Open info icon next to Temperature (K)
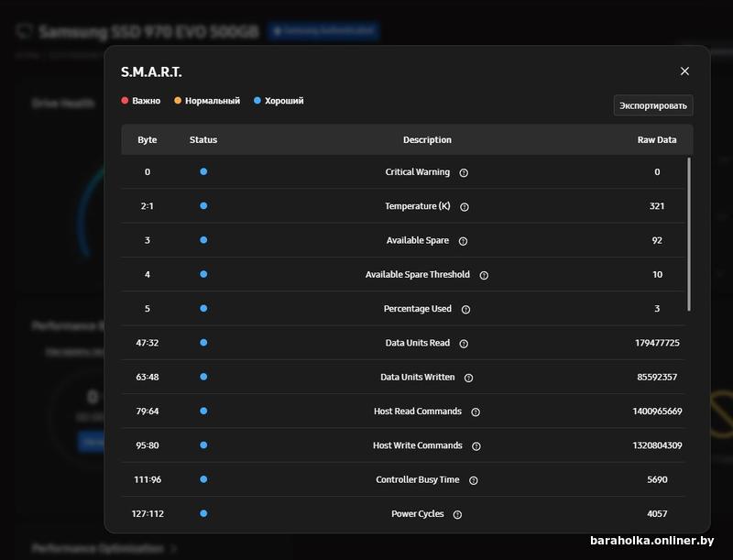The width and height of the screenshot is (733, 560). (465, 206)
